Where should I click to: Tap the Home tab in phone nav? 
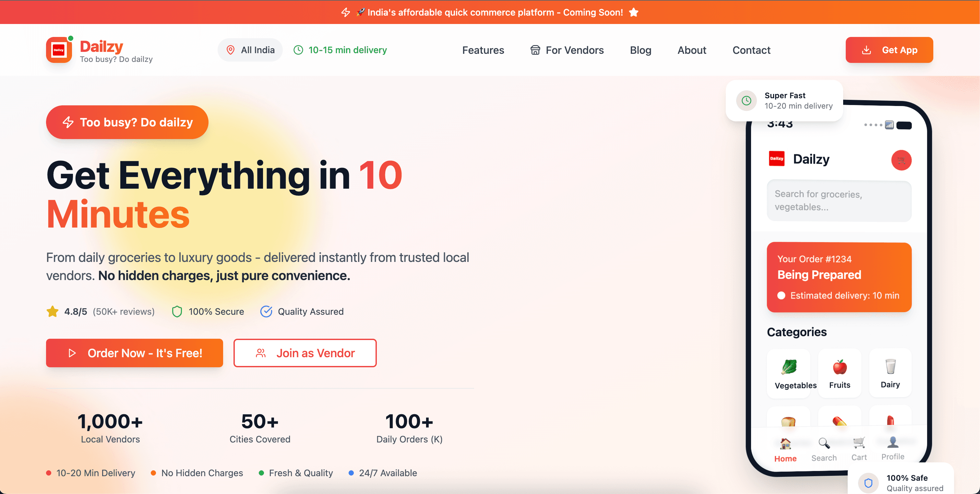click(785, 450)
